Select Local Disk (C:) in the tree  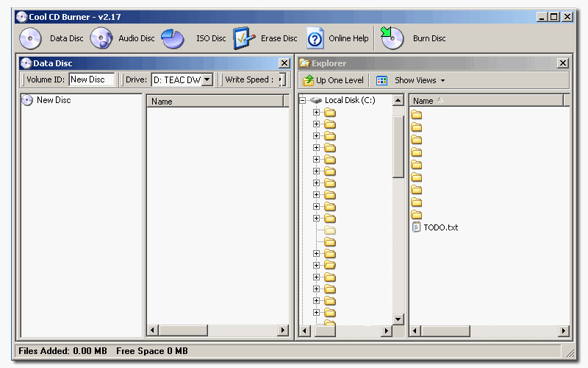350,100
